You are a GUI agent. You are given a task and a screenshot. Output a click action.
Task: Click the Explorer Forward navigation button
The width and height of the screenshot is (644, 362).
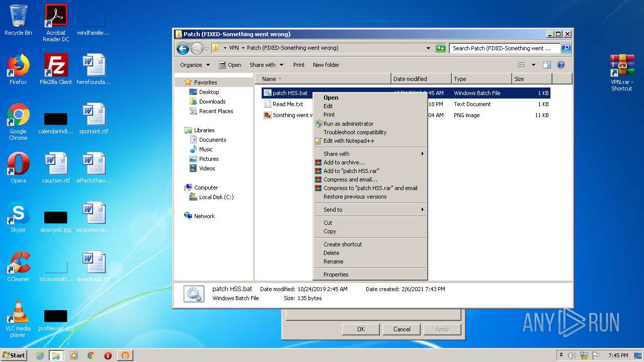(x=196, y=48)
